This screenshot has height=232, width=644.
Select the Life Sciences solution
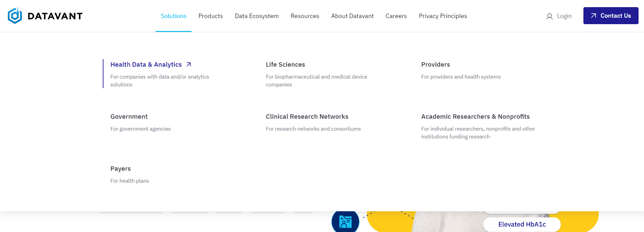tap(285, 65)
